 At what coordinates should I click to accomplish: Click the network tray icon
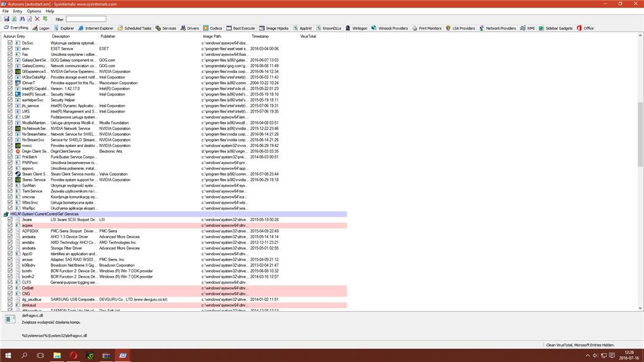click(x=604, y=356)
